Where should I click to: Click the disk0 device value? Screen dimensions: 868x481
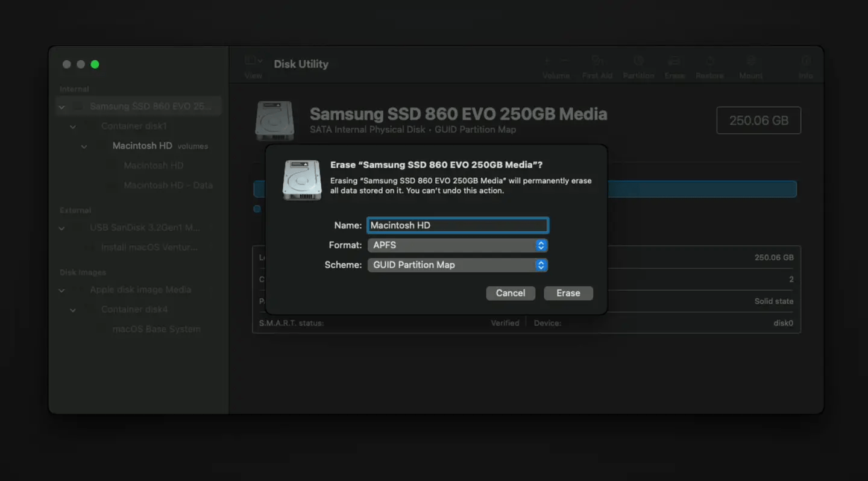(x=783, y=323)
